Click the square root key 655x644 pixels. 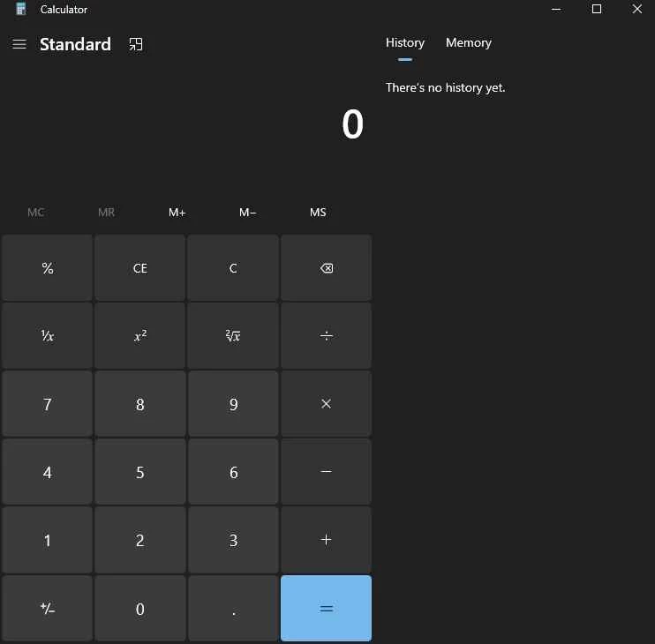[x=233, y=336]
